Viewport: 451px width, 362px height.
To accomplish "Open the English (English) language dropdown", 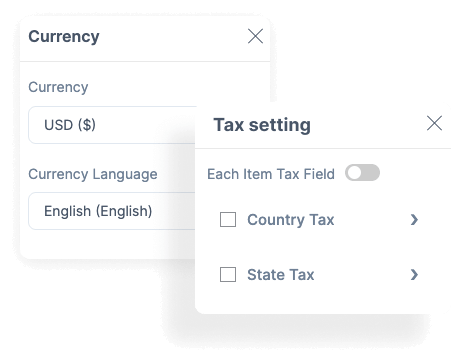I will (112, 211).
